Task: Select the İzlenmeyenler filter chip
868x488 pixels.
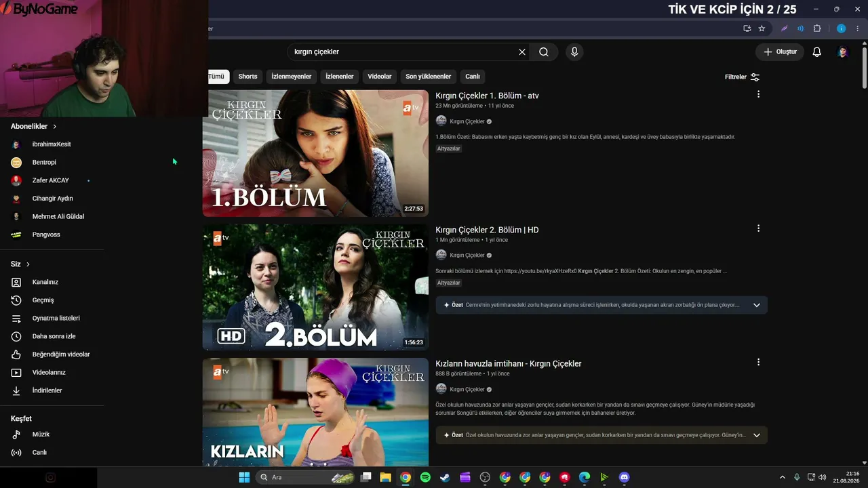Action: (292, 77)
